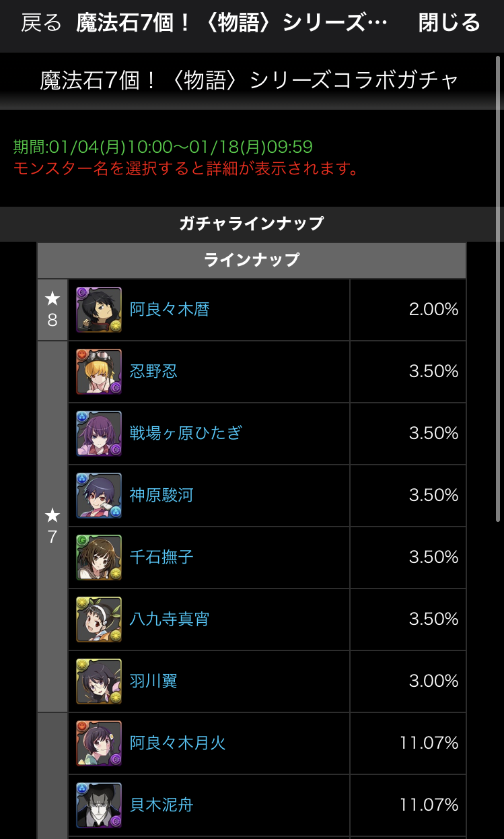
Task: Tap the 神原駿河 portrait icon
Action: [x=99, y=496]
